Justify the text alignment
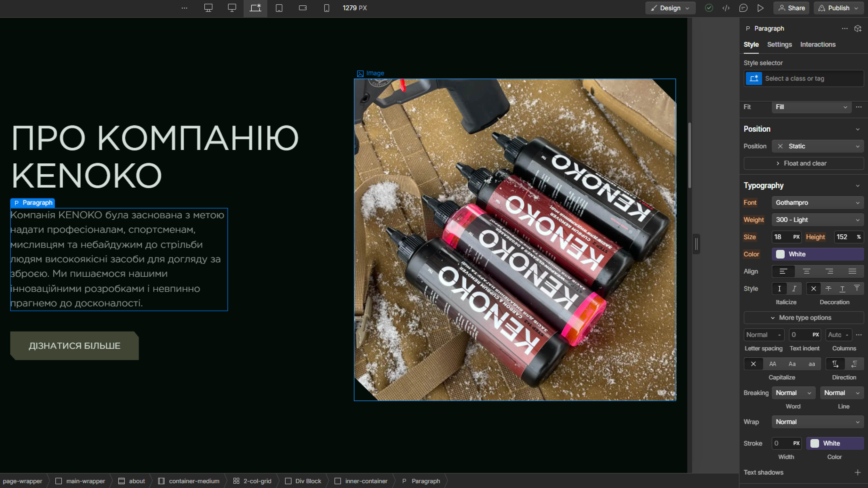Screen dimensions: 868x488 coord(852,271)
